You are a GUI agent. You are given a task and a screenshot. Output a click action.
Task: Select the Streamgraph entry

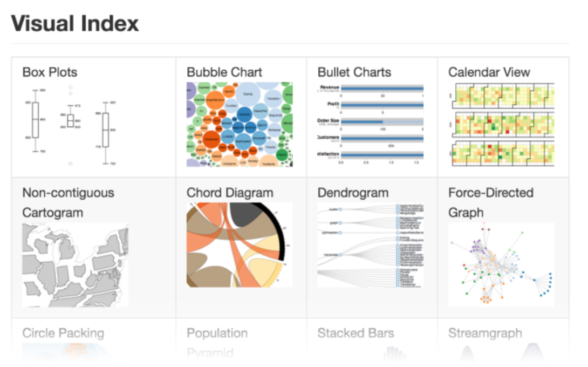click(x=484, y=333)
